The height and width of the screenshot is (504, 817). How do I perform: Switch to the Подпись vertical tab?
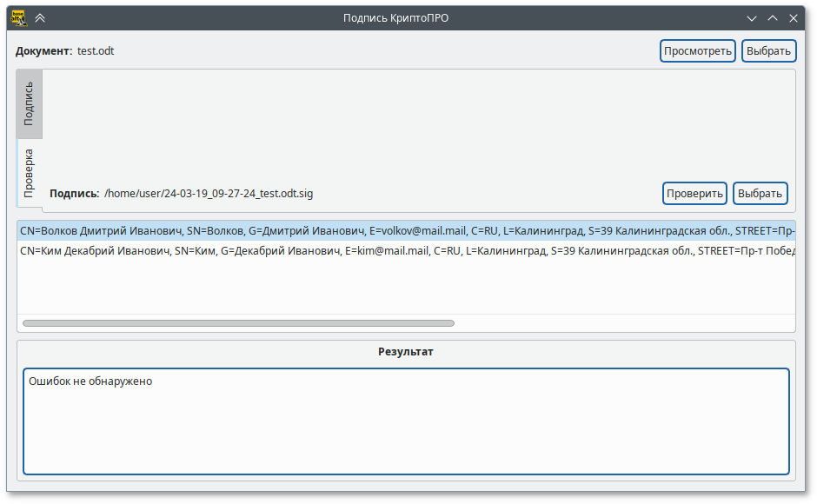[30, 103]
